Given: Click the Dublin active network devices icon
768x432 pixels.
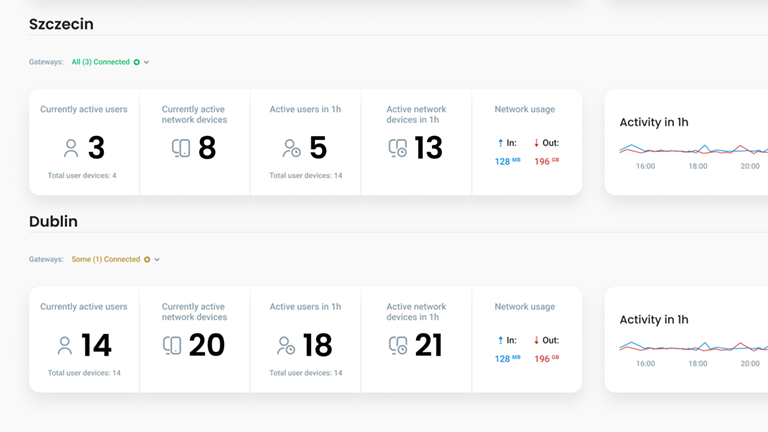Looking at the screenshot, I should pos(172,346).
